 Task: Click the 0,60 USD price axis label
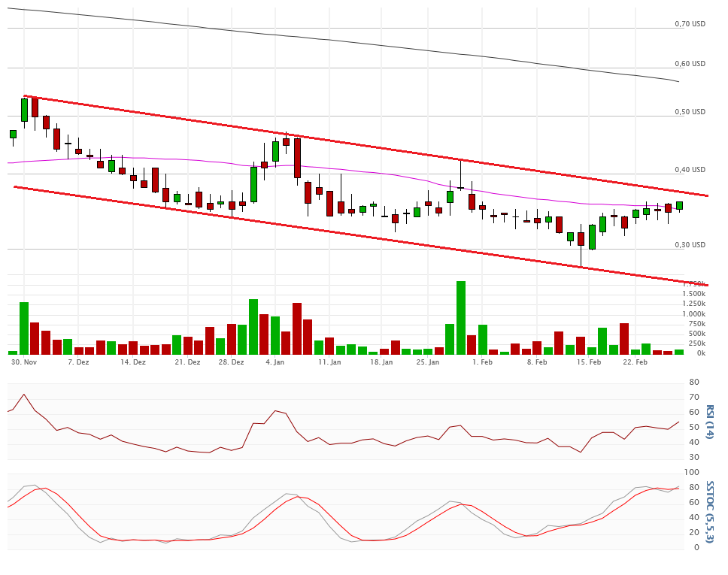click(x=690, y=64)
